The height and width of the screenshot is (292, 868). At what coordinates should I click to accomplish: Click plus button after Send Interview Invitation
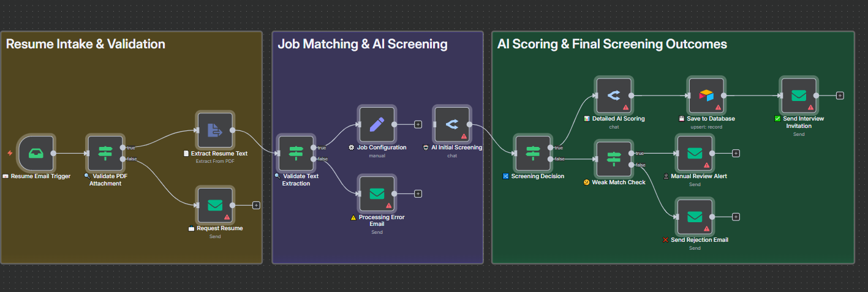click(840, 95)
